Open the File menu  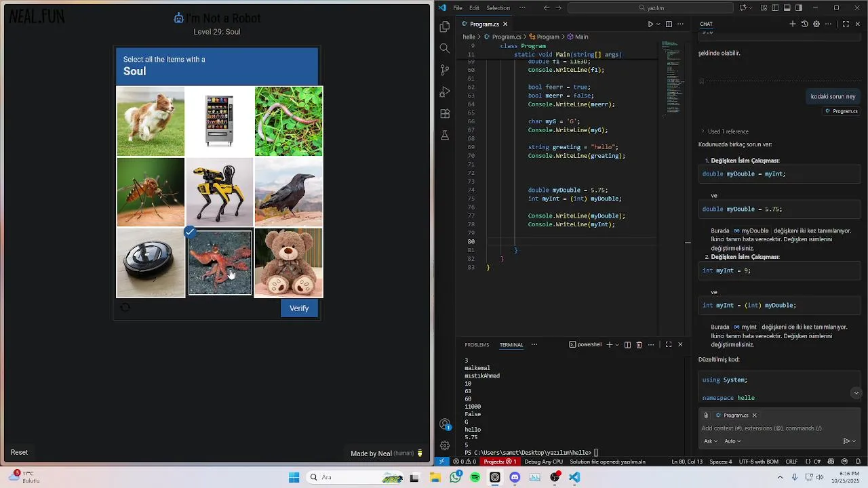tap(458, 8)
